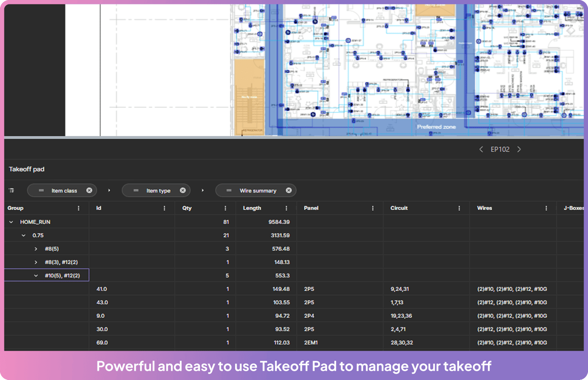
Task: Open the Qty column kebab menu
Action: 224,208
